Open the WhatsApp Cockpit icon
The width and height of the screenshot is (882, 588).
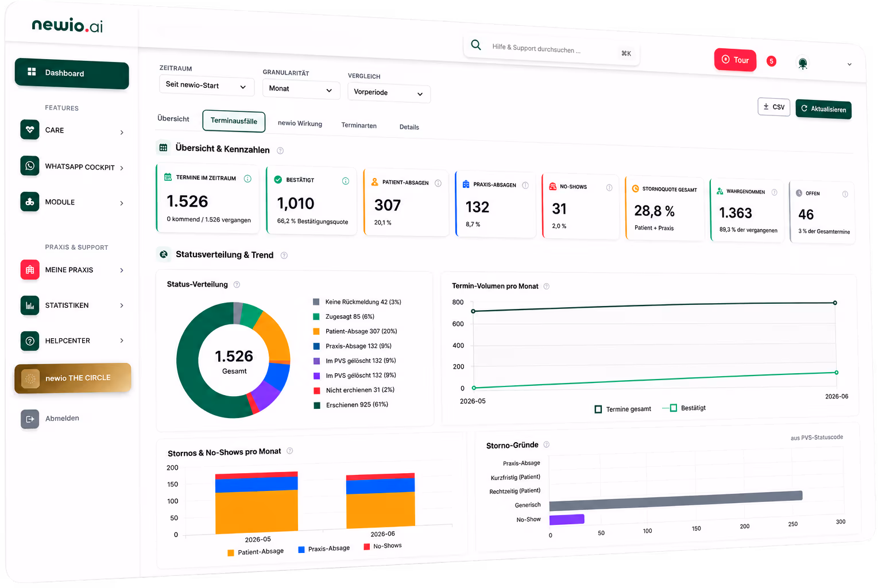click(x=30, y=165)
